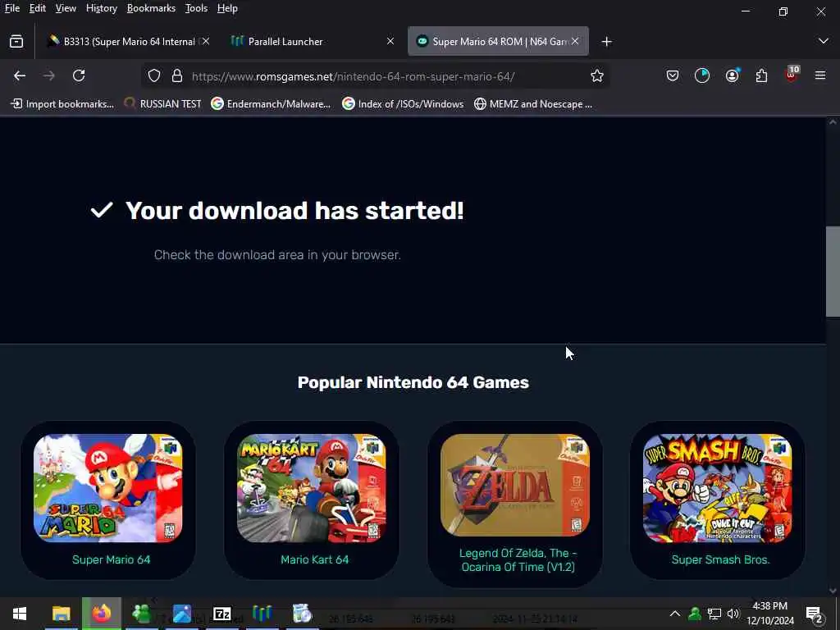Close the Super Mario 64 ROM tab

click(x=575, y=41)
